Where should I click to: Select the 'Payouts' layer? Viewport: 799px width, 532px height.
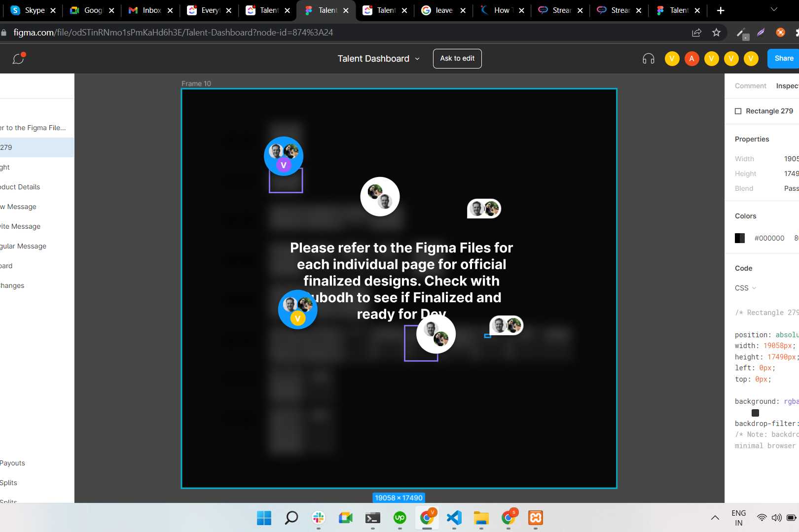(37, 463)
